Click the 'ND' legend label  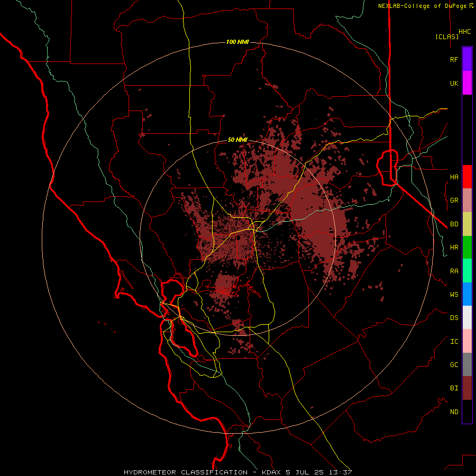(x=454, y=412)
